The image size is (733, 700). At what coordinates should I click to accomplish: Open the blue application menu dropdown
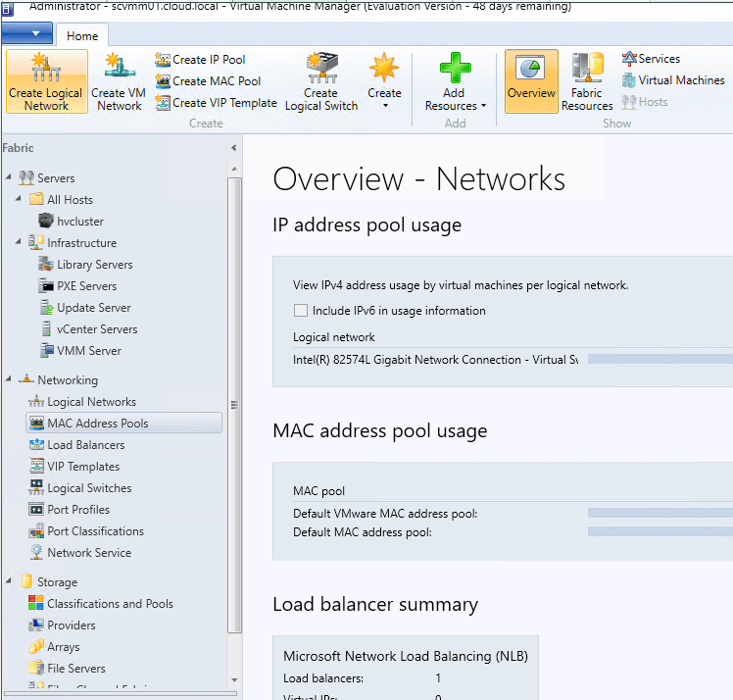click(x=27, y=33)
